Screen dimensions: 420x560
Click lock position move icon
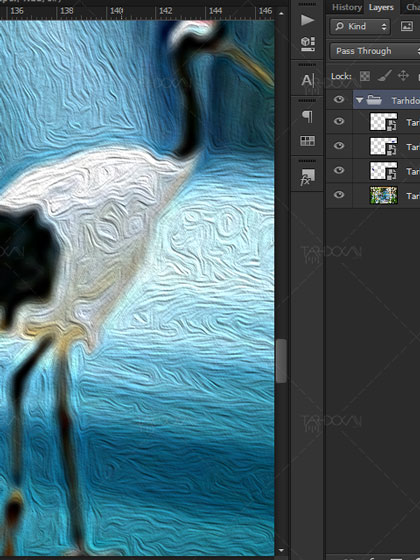click(403, 76)
